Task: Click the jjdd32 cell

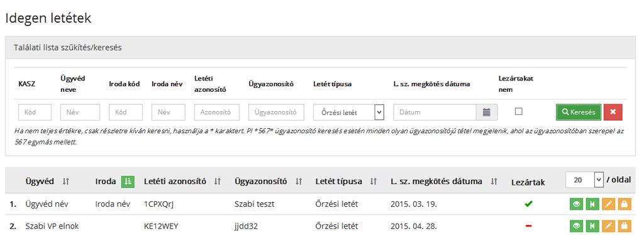Action: 247,226
